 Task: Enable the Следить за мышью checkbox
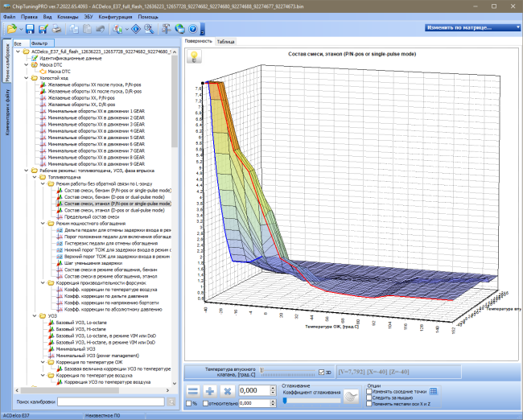click(x=369, y=397)
